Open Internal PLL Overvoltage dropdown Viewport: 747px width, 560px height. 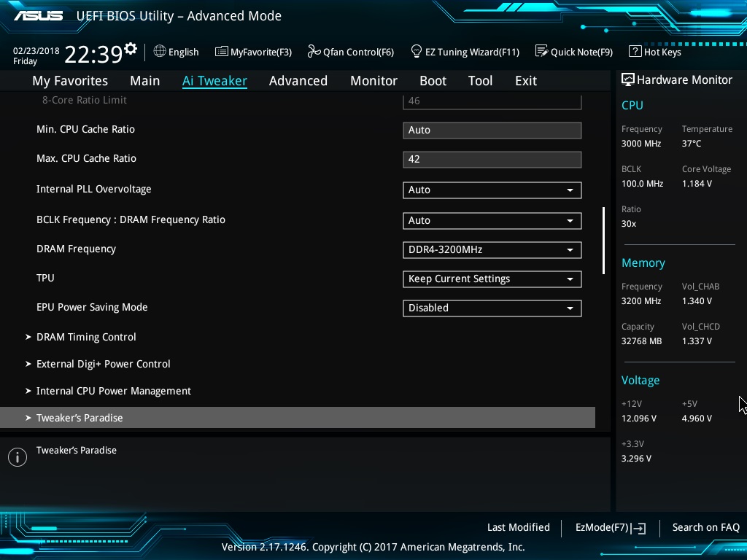492,190
